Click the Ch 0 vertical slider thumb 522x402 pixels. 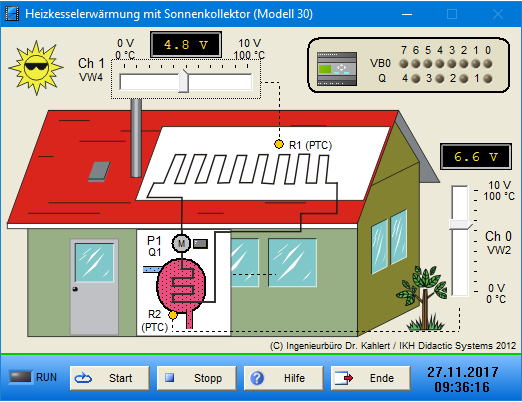pyautogui.click(x=461, y=224)
